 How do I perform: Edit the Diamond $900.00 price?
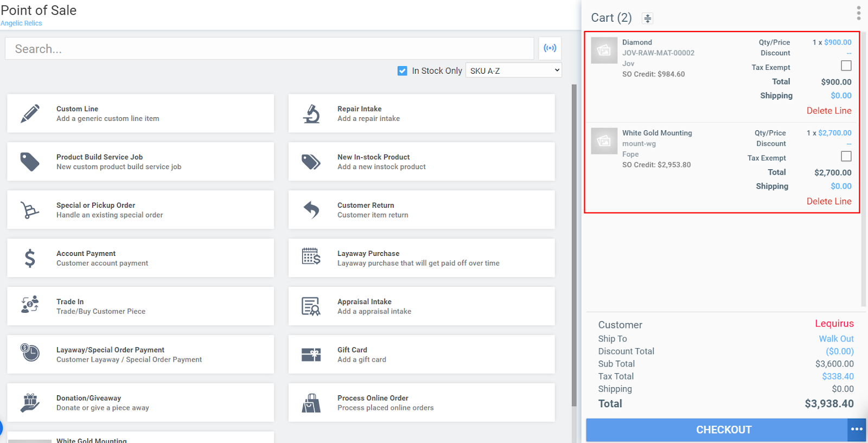click(x=838, y=42)
